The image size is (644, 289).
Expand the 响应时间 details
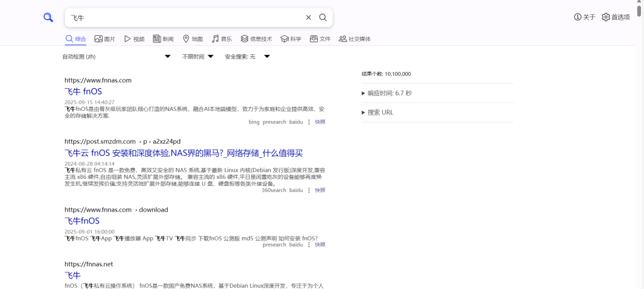387,93
